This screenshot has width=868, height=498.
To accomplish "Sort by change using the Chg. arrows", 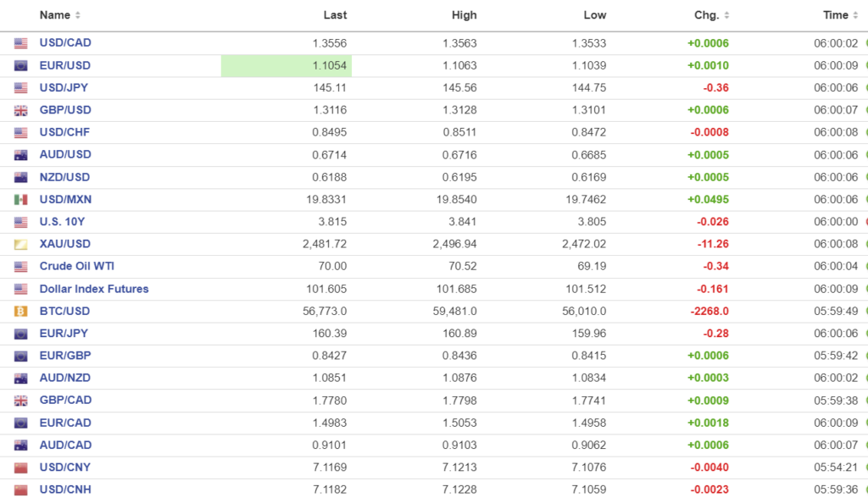I will pos(726,15).
